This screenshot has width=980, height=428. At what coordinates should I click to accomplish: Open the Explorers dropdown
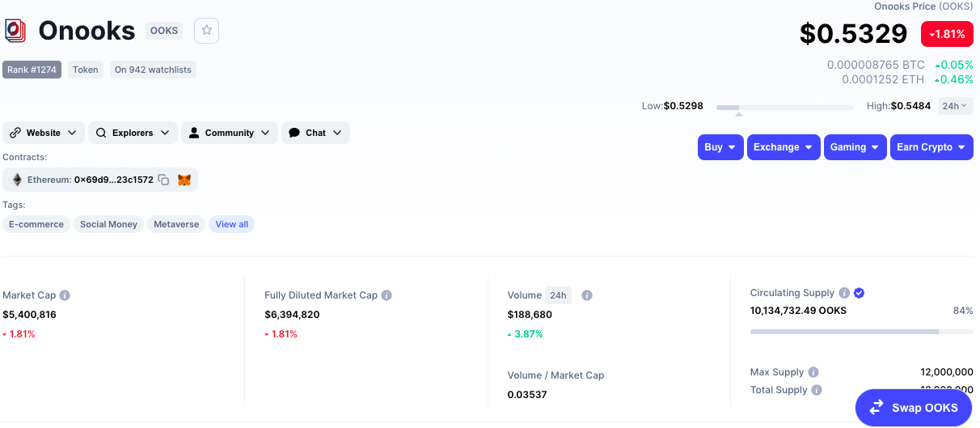(x=133, y=133)
